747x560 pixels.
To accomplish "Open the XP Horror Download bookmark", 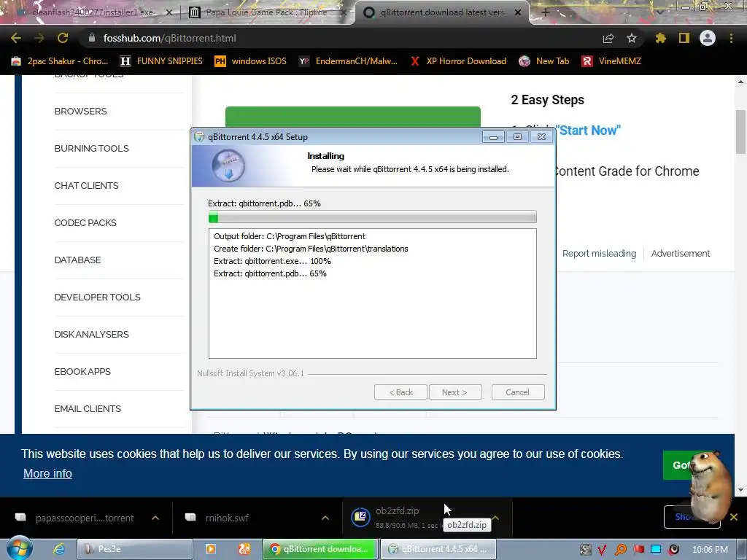I will [458, 61].
